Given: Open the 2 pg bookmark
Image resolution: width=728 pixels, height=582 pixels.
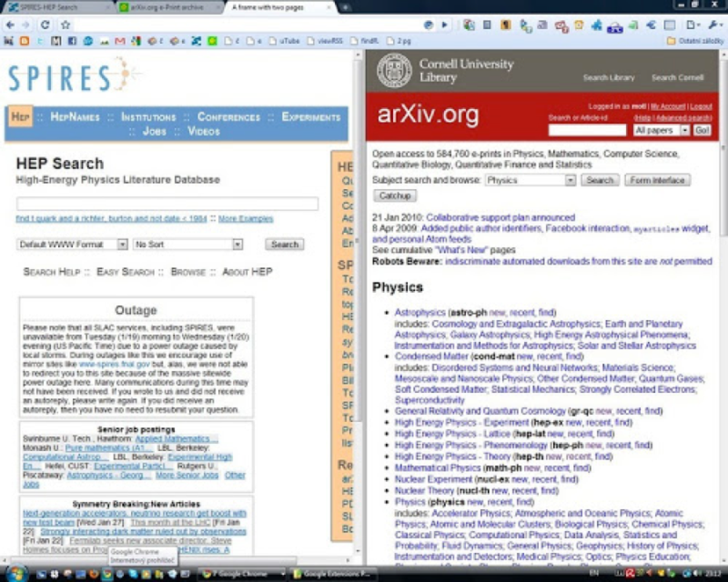Looking at the screenshot, I should click(399, 41).
